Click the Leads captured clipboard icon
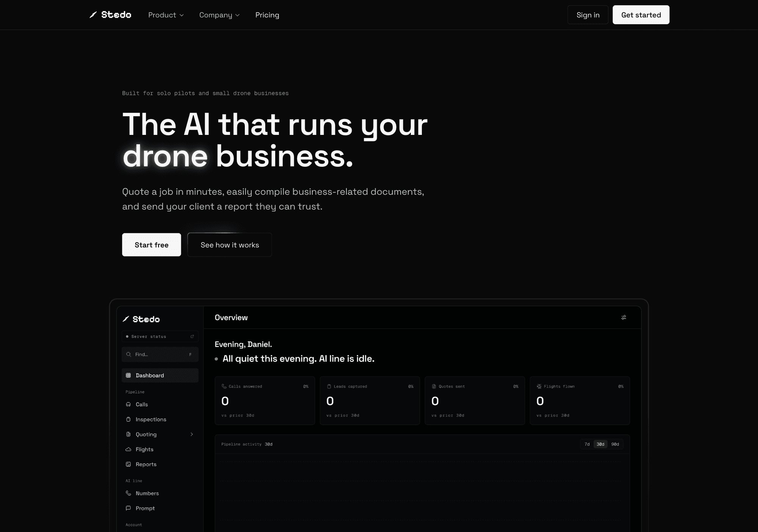 tap(329, 386)
